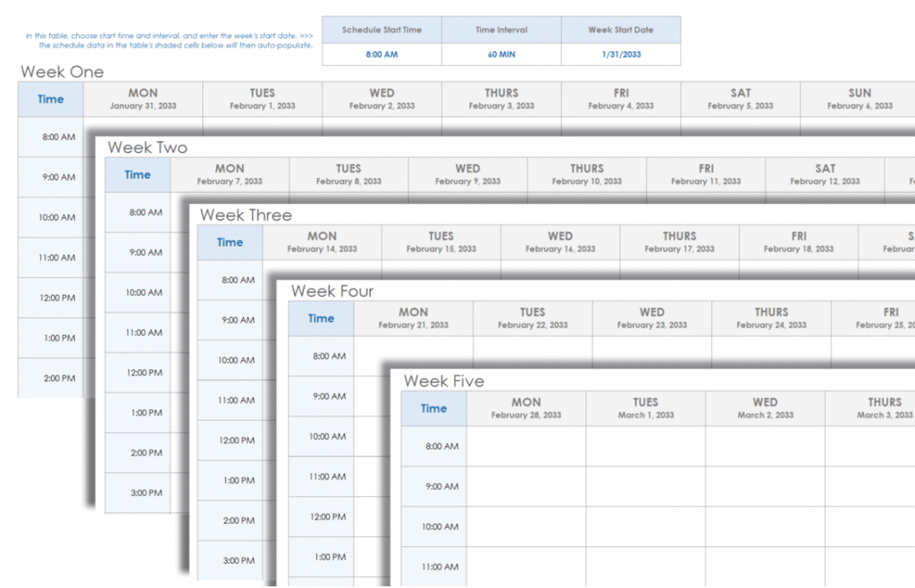Click the Week Start Date header cell

click(x=621, y=29)
